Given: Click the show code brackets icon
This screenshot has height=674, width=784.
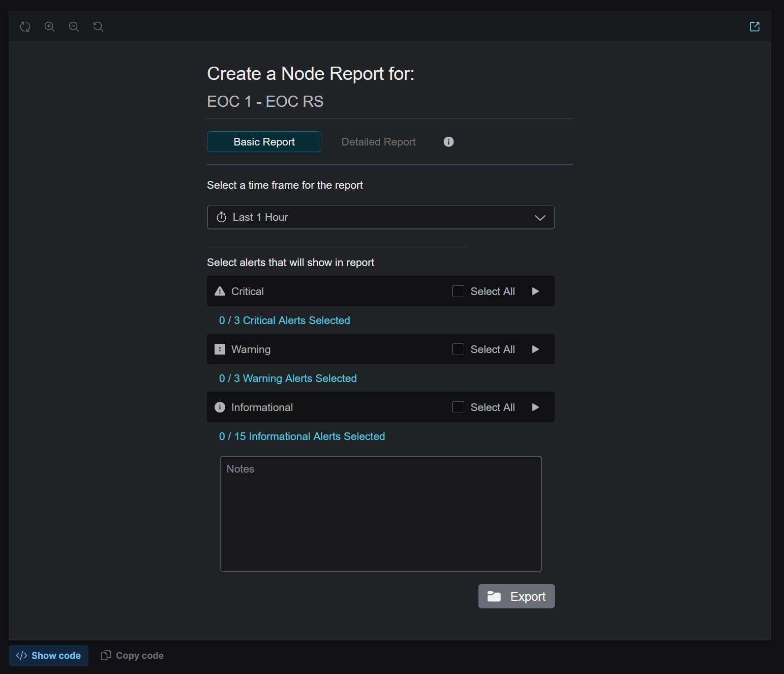Looking at the screenshot, I should tap(21, 655).
